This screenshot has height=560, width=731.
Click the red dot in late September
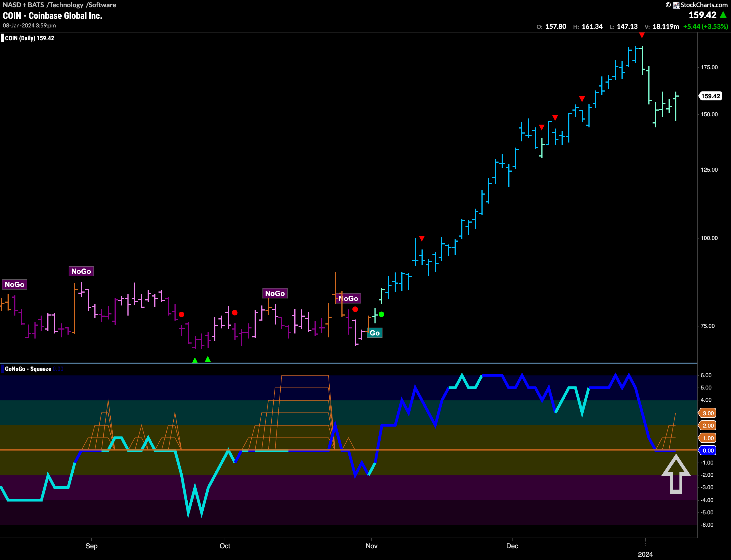[x=181, y=314]
